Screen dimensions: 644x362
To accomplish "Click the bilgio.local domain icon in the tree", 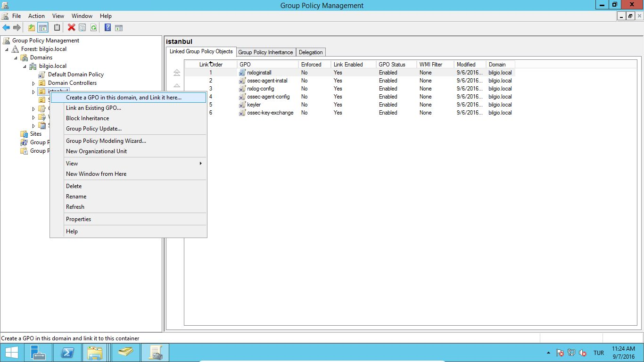I will click(33, 66).
